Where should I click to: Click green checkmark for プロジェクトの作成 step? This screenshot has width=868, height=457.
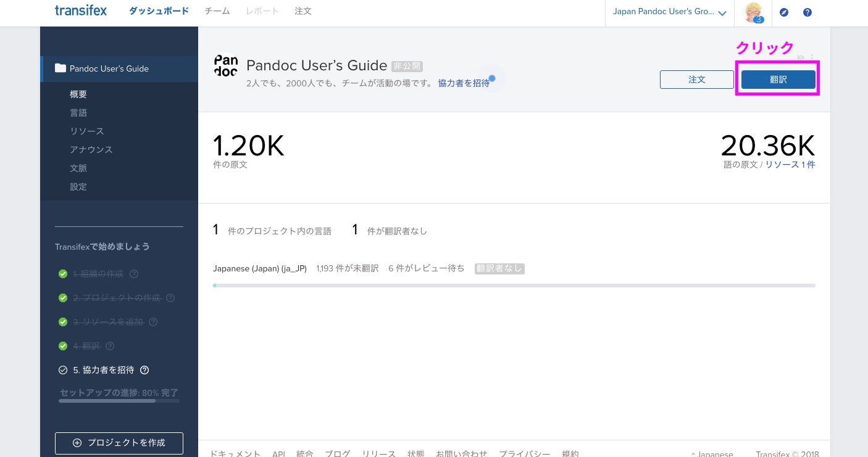(62, 298)
